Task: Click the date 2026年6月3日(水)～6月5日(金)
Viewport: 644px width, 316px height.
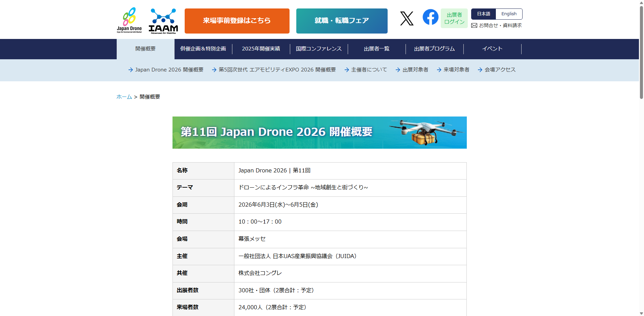Action: [x=278, y=205]
